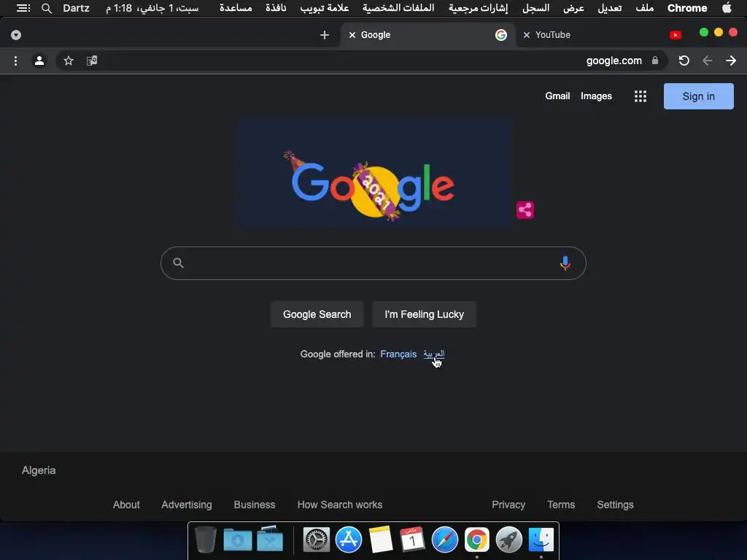Select the Google tab

(427, 35)
